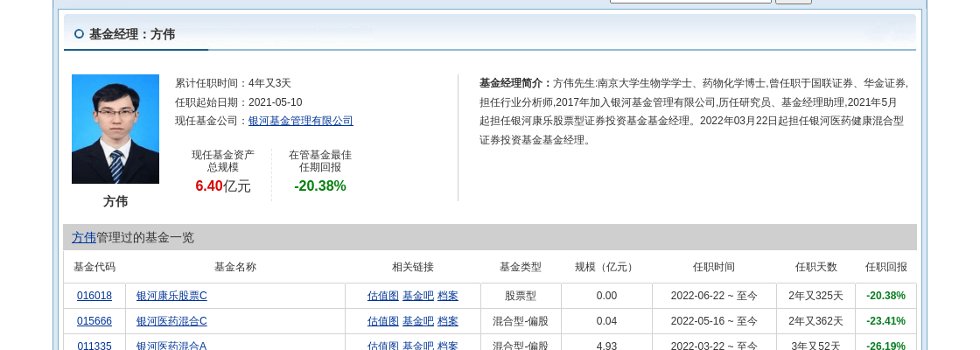Viewport: 980px width, 350px height.
Task: Click the 基金经理：方伟 section heading
Action: tap(132, 34)
